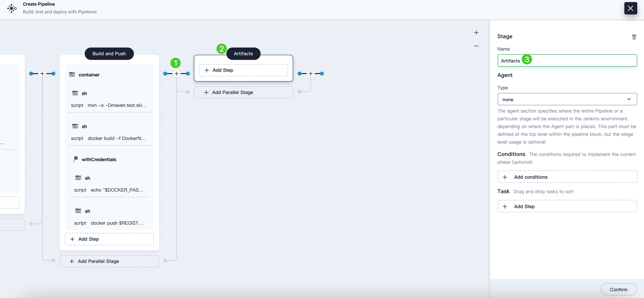This screenshot has width=644, height=298.
Task: Click the KubeSphere pipeline logo icon
Action: (12, 8)
